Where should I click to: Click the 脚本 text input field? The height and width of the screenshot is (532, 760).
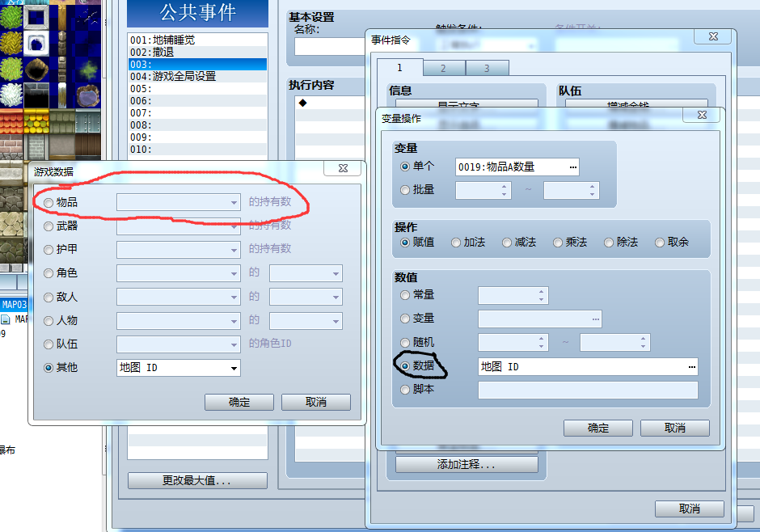point(588,390)
